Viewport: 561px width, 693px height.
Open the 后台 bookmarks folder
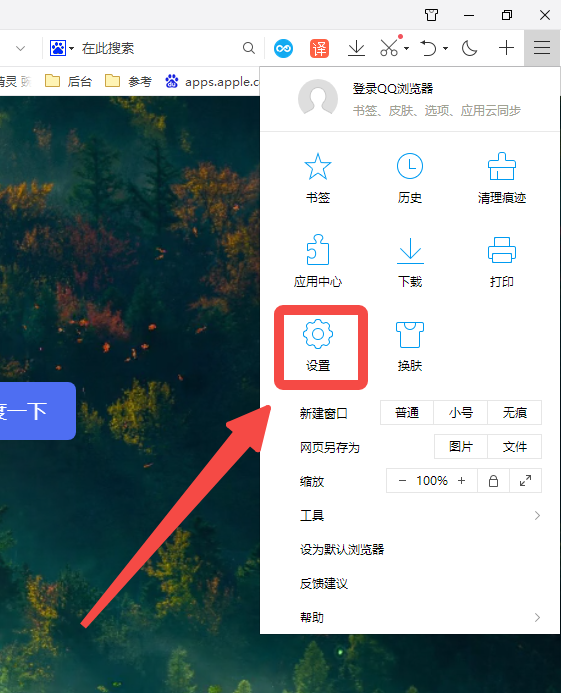pos(69,81)
